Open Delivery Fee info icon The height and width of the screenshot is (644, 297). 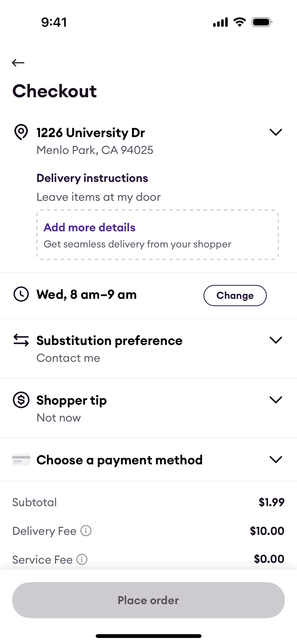(86, 531)
